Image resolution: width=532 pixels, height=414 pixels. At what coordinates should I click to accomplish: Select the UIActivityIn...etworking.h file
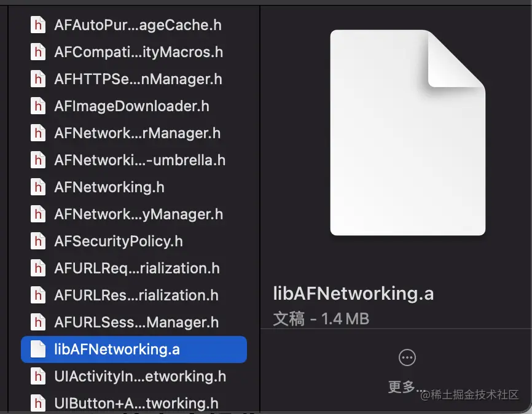click(x=139, y=377)
